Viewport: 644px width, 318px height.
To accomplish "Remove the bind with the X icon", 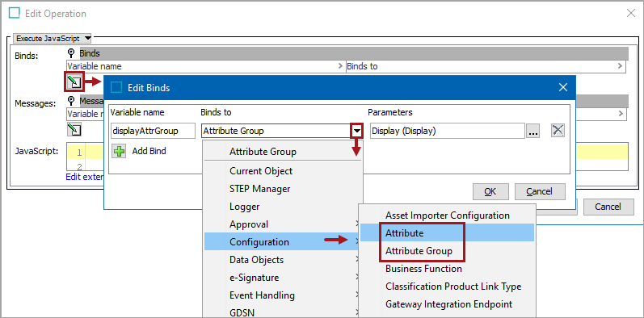I will click(x=558, y=131).
